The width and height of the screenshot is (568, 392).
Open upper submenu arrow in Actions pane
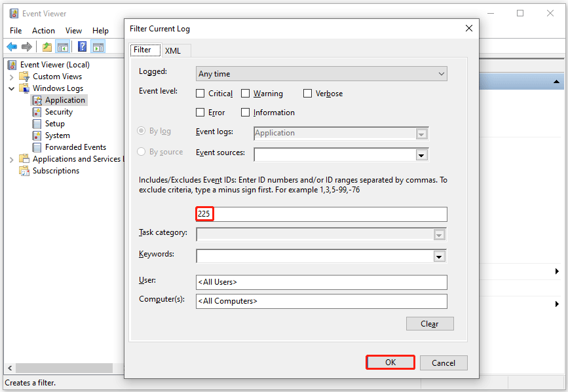coord(557,271)
